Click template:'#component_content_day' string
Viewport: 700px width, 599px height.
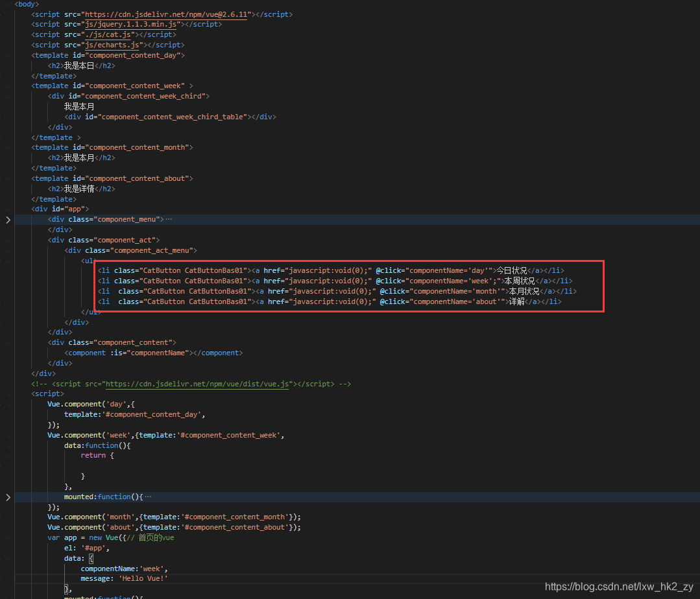click(134, 415)
